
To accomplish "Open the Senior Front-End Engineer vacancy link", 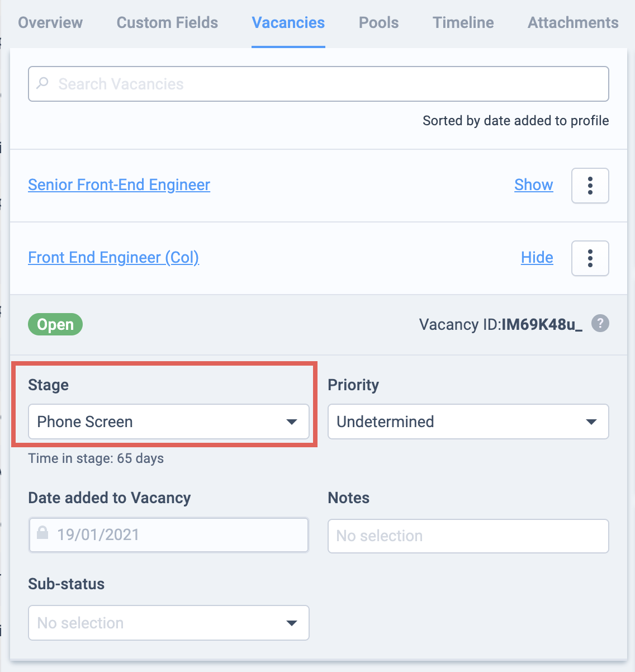I will (119, 185).
